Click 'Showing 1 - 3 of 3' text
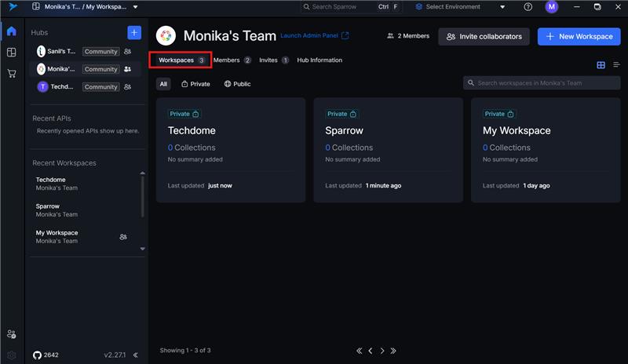Image resolution: width=628 pixels, height=364 pixels. point(185,351)
